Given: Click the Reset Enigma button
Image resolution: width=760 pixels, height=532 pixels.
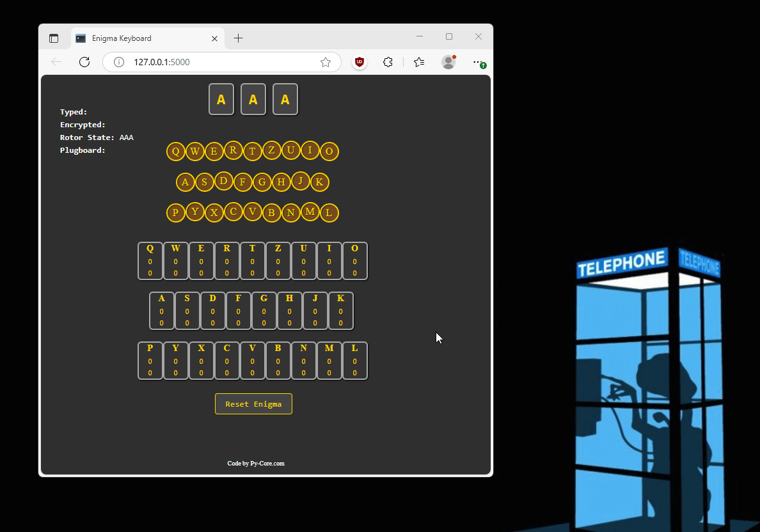Looking at the screenshot, I should tap(253, 403).
